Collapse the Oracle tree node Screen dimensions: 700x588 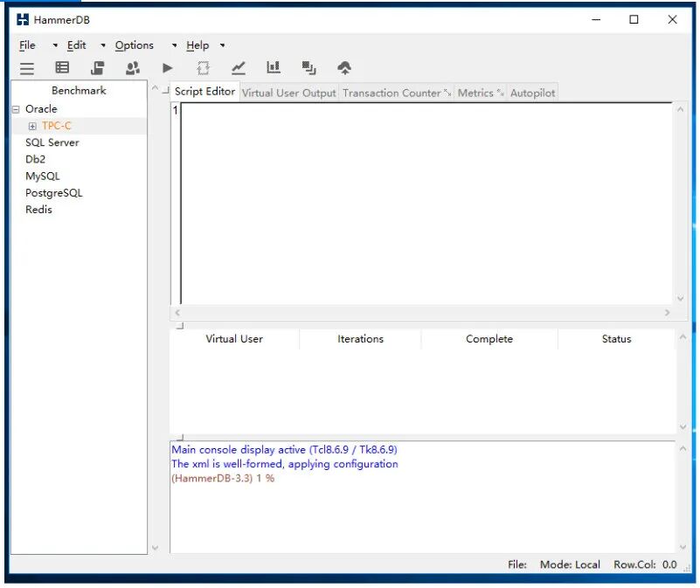coord(16,109)
